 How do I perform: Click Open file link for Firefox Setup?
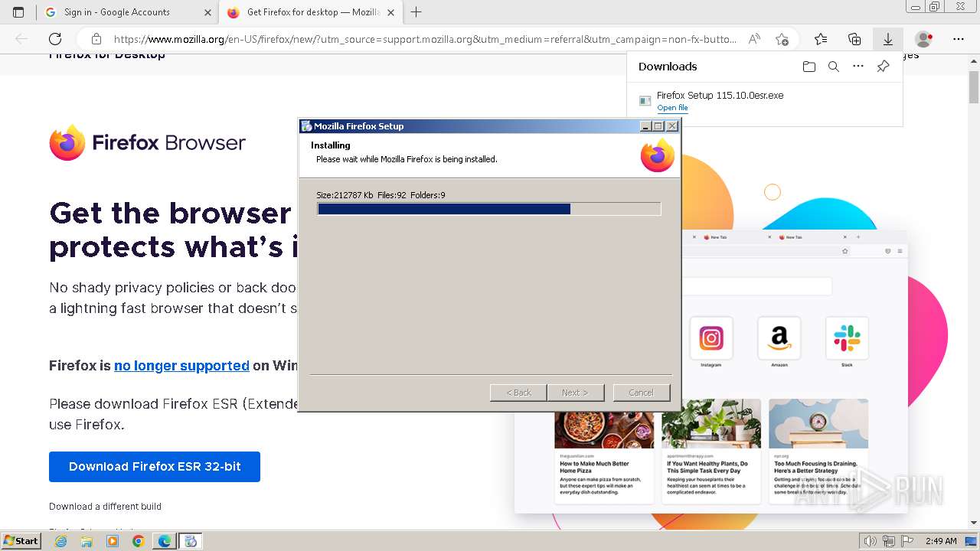(x=672, y=108)
